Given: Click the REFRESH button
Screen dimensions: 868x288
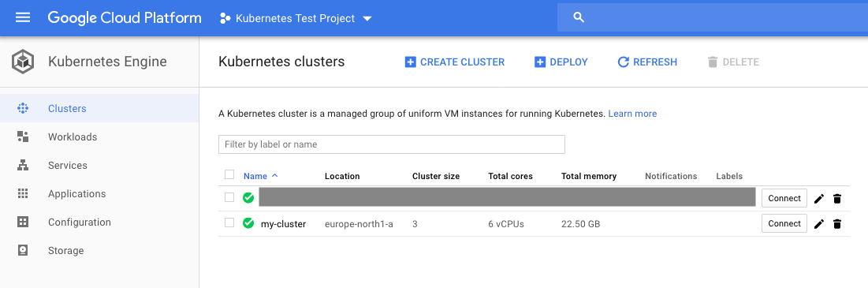Looking at the screenshot, I should tap(647, 62).
